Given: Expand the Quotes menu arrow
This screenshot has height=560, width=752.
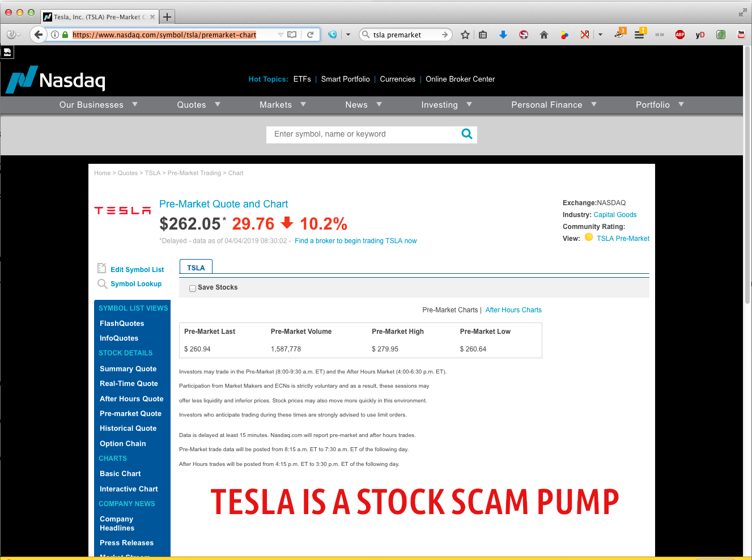Looking at the screenshot, I should click(218, 104).
